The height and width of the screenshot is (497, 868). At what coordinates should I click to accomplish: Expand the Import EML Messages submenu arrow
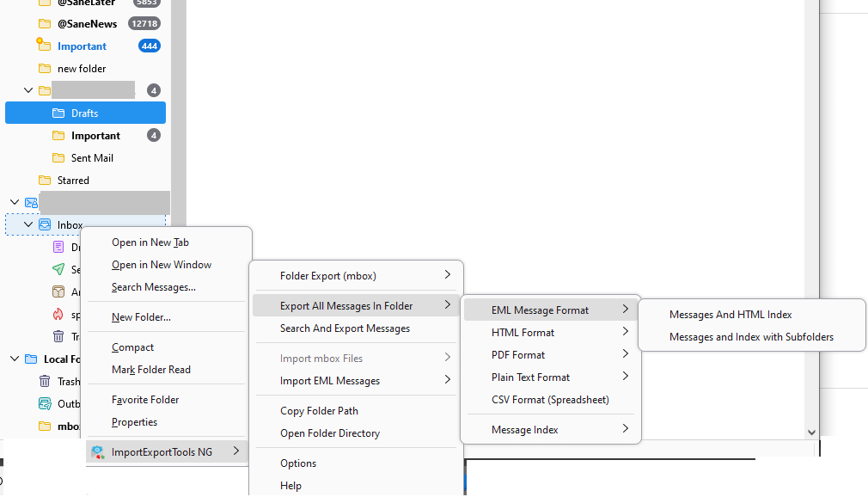click(x=447, y=379)
